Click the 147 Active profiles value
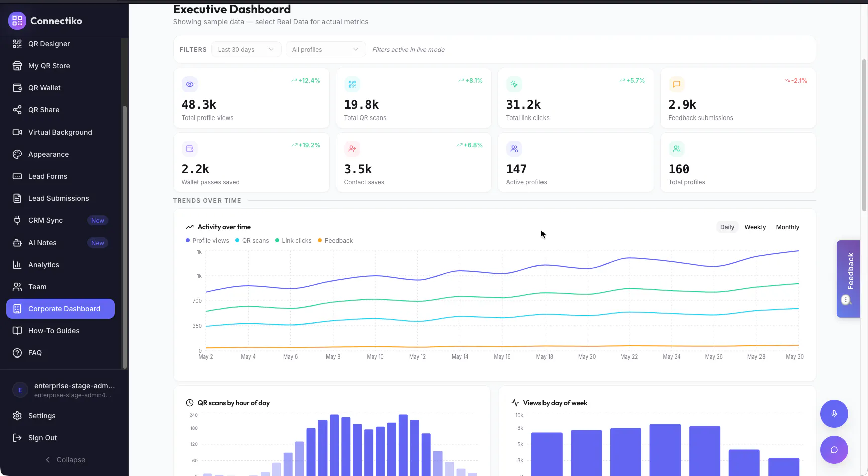 pyautogui.click(x=516, y=169)
